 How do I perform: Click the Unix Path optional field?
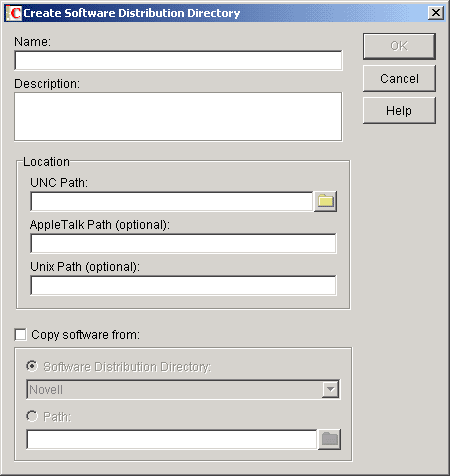[183, 285]
